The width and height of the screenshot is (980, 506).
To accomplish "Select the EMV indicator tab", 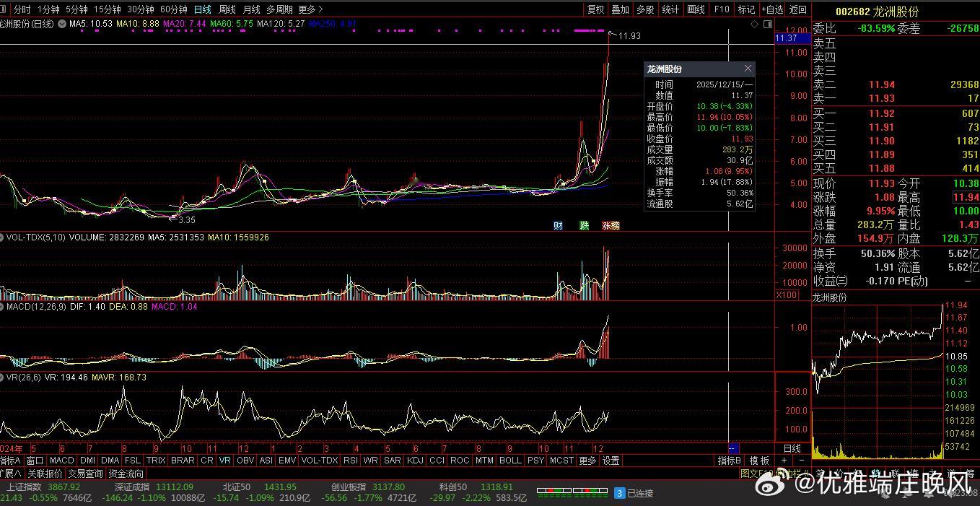I will click(287, 461).
